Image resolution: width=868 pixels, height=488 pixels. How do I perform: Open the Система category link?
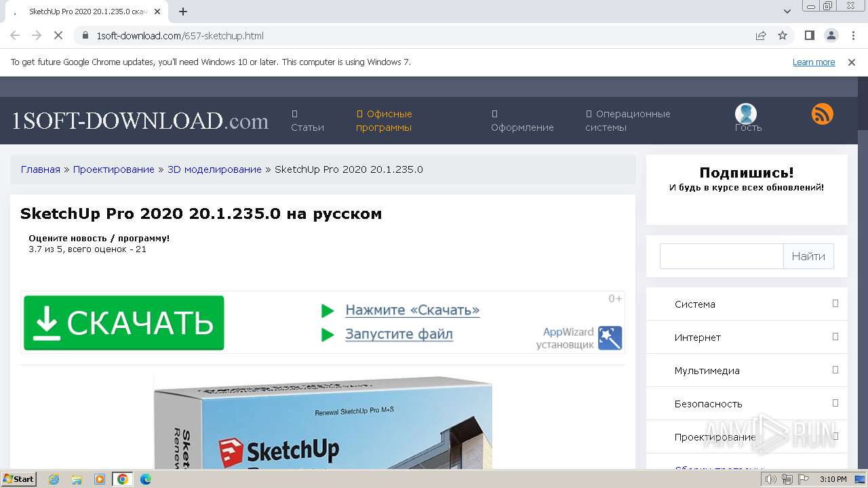[x=695, y=304]
